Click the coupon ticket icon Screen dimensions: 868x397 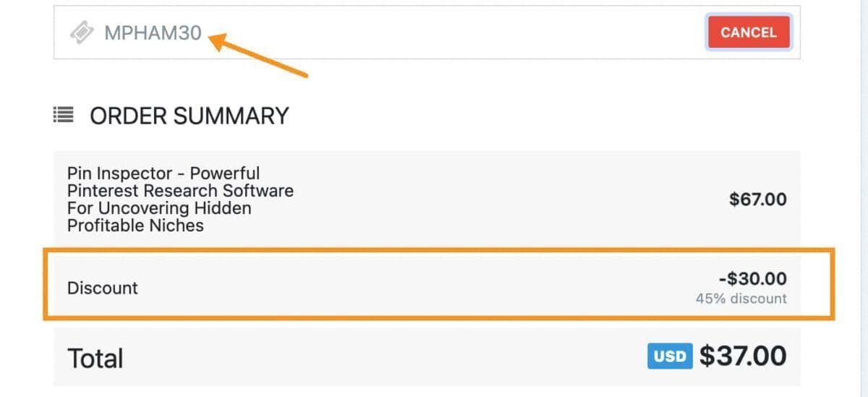(x=82, y=33)
